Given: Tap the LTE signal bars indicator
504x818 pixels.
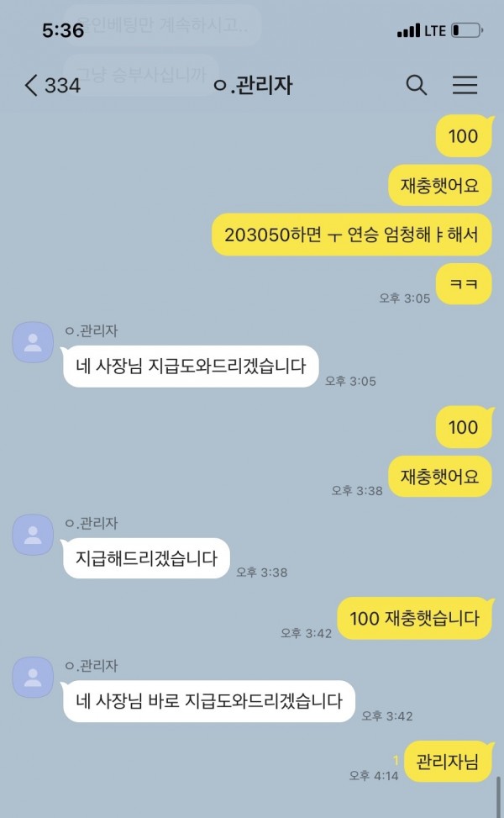Looking at the screenshot, I should pyautogui.click(x=408, y=31).
